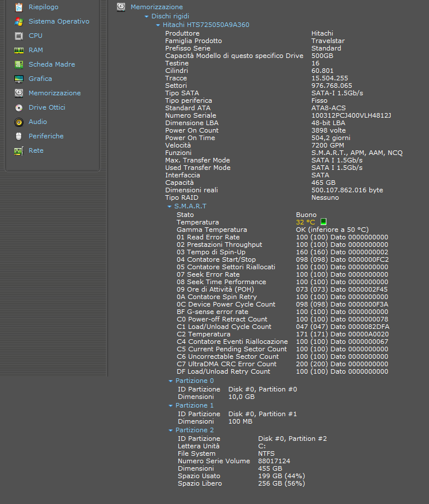The image size is (429, 504).
Task: Collapse the S.M.A.R.T section
Action: pyautogui.click(x=170, y=206)
